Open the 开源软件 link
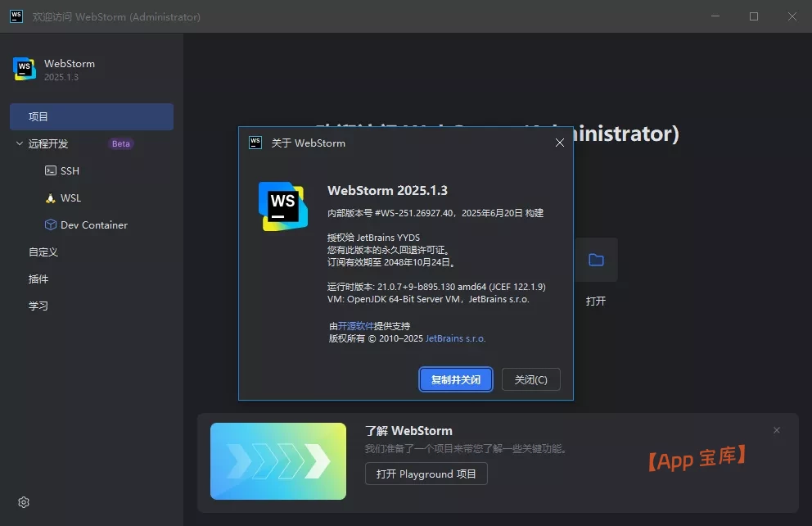Image resolution: width=812 pixels, height=526 pixels. pyautogui.click(x=359, y=324)
